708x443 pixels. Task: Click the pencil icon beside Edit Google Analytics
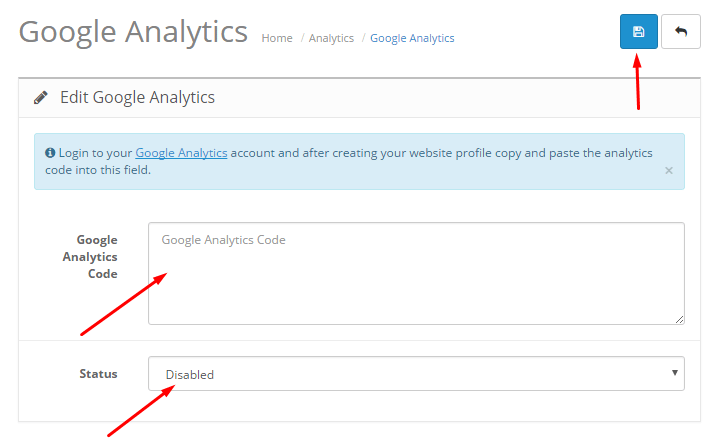(x=41, y=98)
